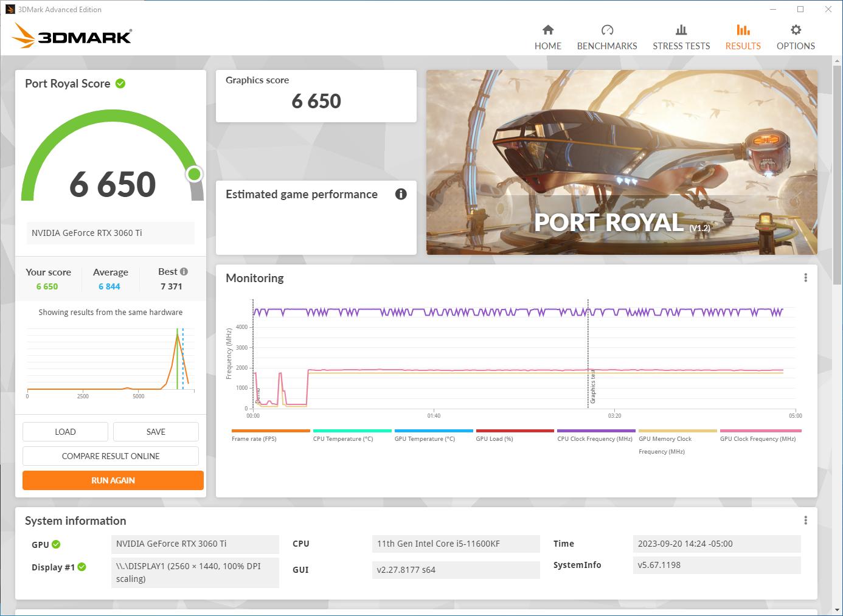
Task: Click info icon next to Best score
Action: pos(184,272)
